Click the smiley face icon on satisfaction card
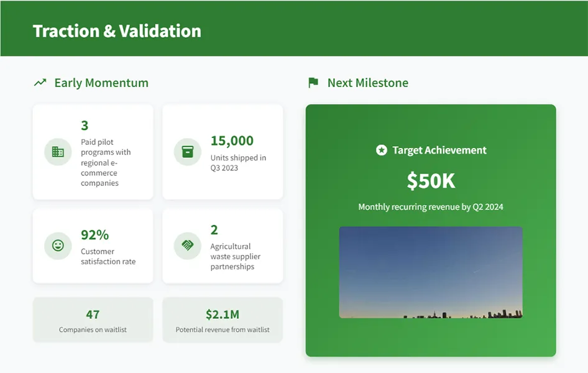 (57, 245)
